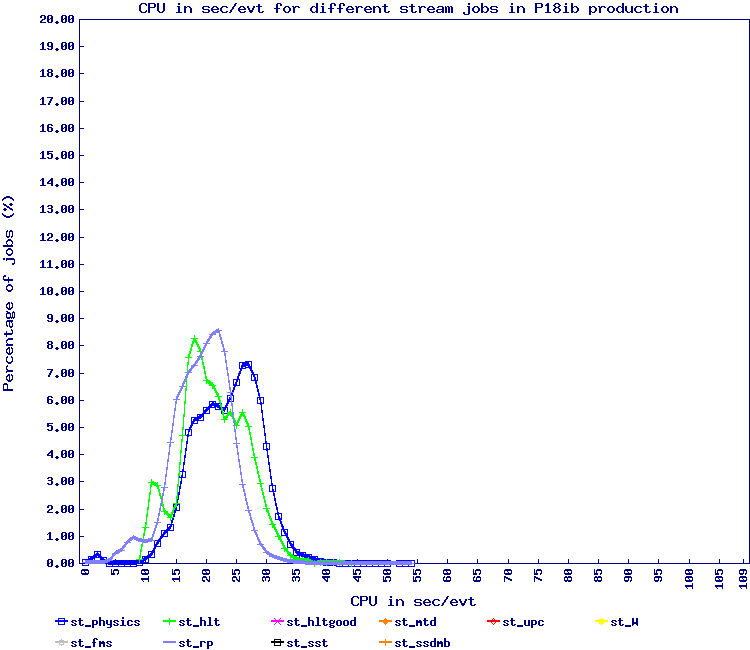The height and width of the screenshot is (650, 750).
Task: Click the st_hltgood magenta cross legend marker
Action: (277, 622)
